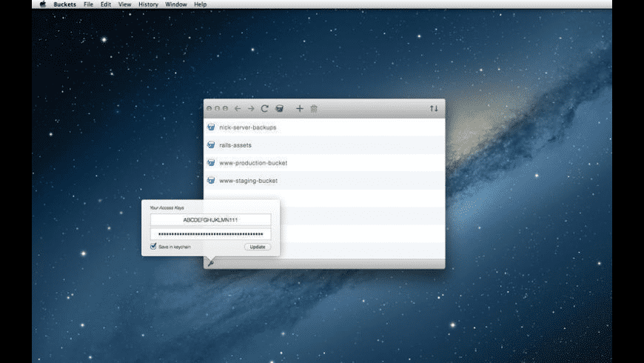The width and height of the screenshot is (644, 363).
Task: Go forward with the right arrow
Action: click(x=251, y=109)
